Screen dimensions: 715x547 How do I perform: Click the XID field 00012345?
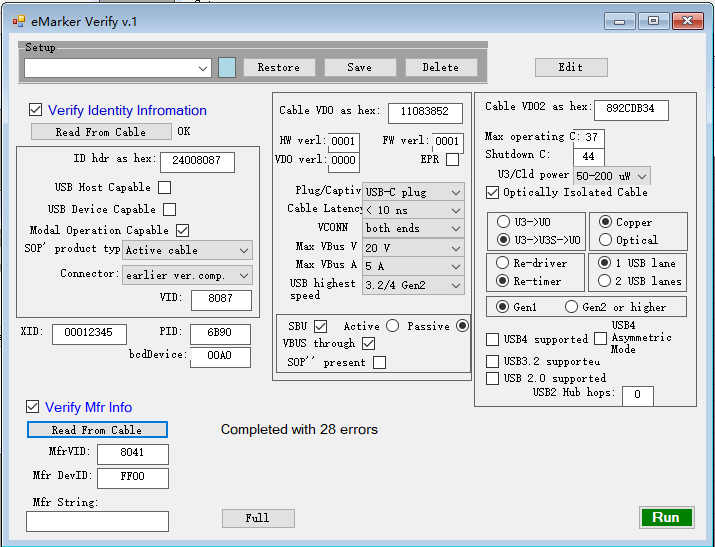click(89, 334)
